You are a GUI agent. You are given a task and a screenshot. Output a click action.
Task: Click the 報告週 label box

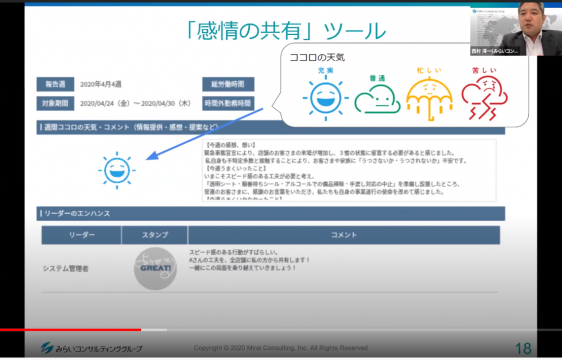pyautogui.click(x=55, y=84)
